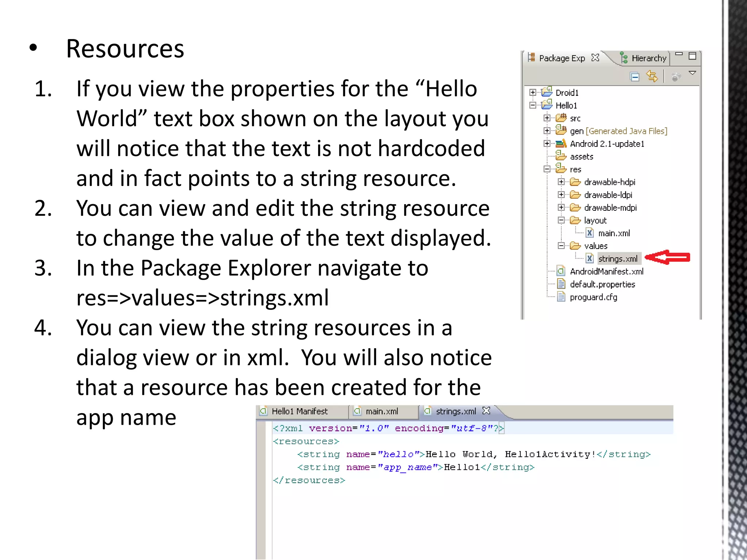This screenshot has height=560, width=747.
Task: Close the strings.xml editor tab
Action: click(486, 411)
